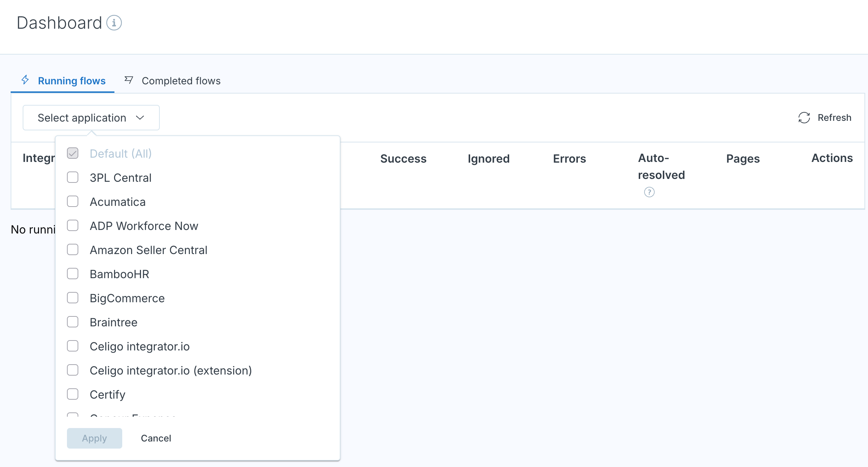Image resolution: width=868 pixels, height=467 pixels.
Task: Click the Acumatica option label
Action: (x=118, y=202)
